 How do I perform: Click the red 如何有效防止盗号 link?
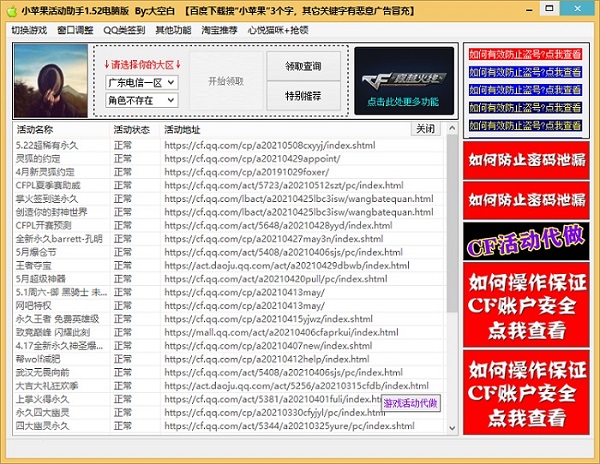(525, 54)
